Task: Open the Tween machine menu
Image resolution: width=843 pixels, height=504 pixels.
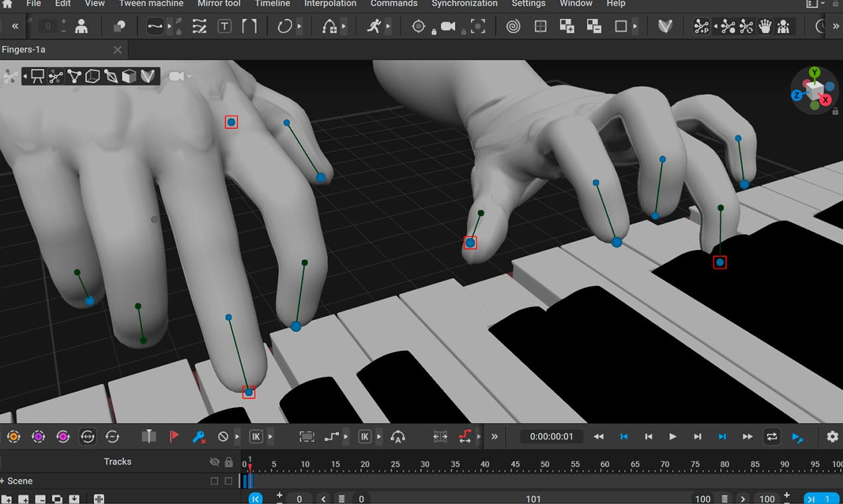Action: 151,3
